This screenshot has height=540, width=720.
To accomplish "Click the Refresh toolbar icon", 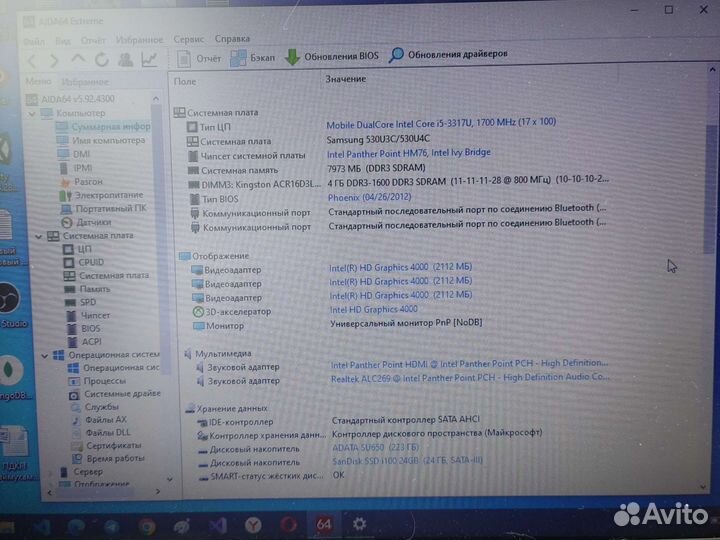I will 101,60.
